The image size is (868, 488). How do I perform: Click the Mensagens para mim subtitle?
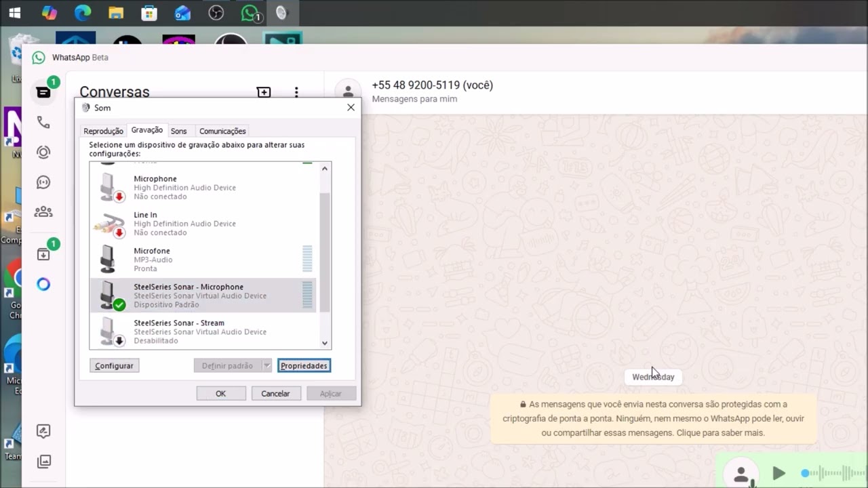pyautogui.click(x=414, y=99)
